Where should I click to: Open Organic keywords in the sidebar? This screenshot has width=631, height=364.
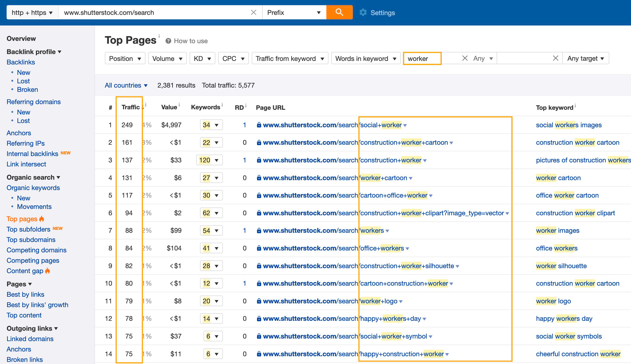tap(33, 188)
